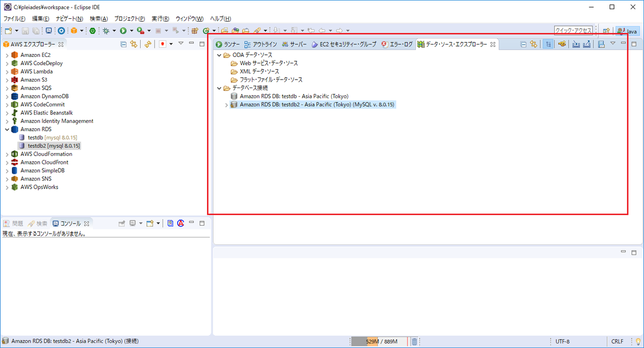Open the ファイル menu
Viewport: 644px width, 348px height.
pos(14,19)
